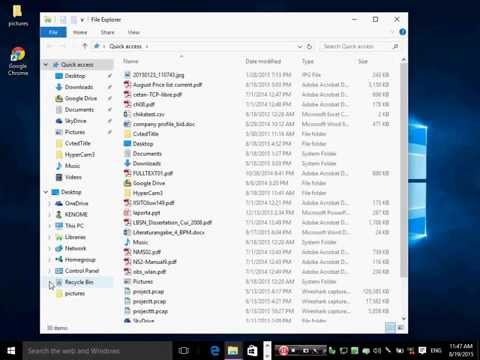Open the Windows Start button

pos(11,351)
